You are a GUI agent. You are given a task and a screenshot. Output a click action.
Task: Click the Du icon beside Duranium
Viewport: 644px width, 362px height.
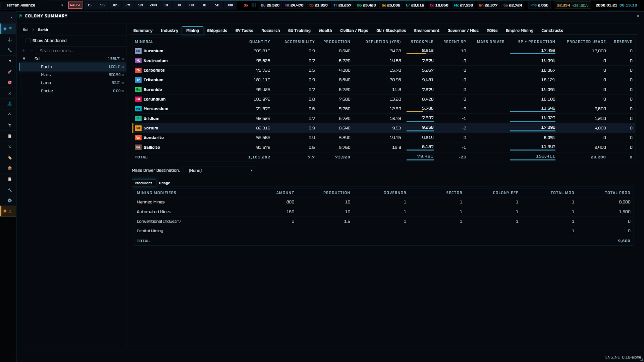pos(138,51)
